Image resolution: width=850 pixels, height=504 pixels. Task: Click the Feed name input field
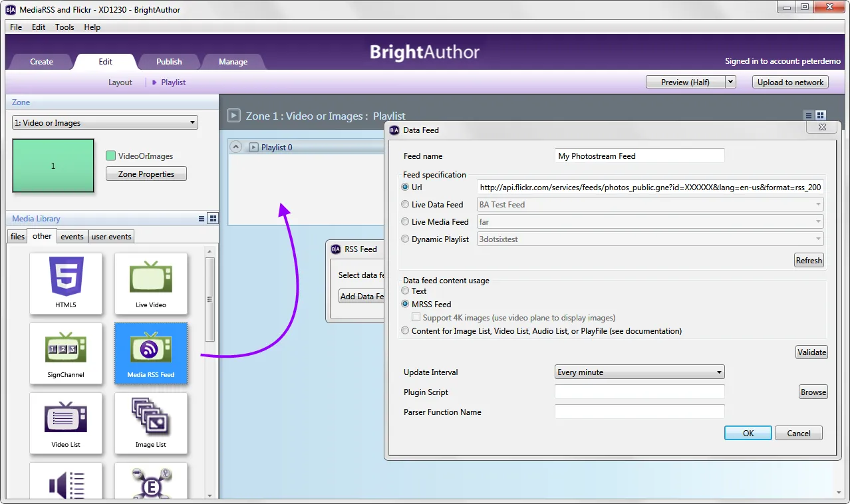640,156
